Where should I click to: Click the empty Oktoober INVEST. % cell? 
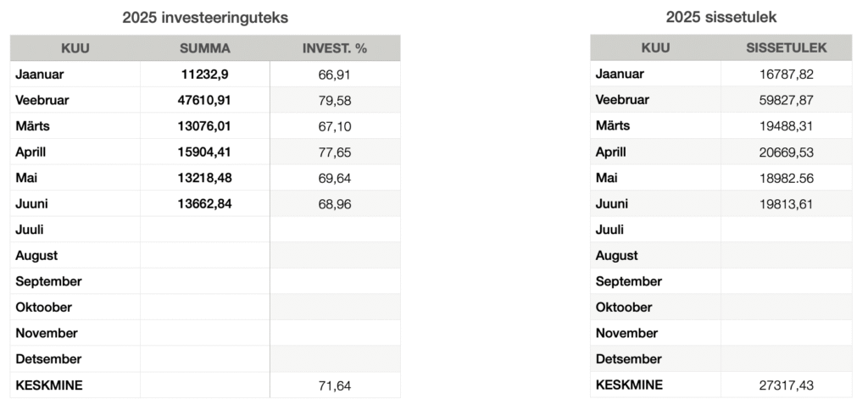[x=335, y=307]
